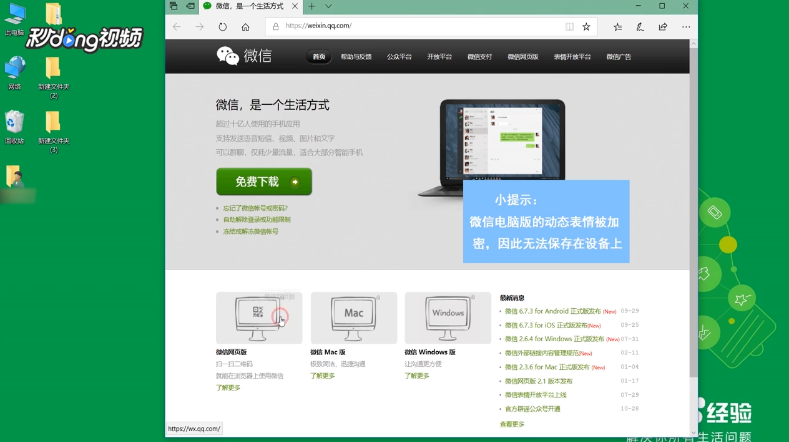Select 网络 desktop icon
Screen dimensions: 789x442
coord(15,73)
